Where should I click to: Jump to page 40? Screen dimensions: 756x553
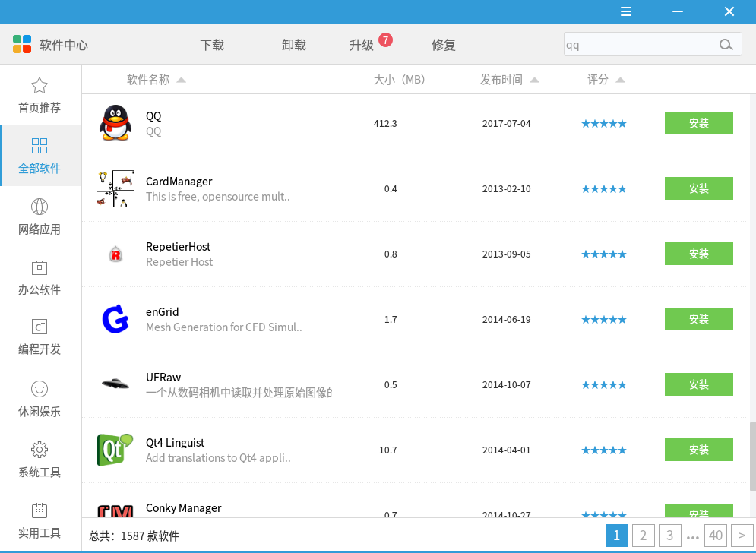point(716,536)
